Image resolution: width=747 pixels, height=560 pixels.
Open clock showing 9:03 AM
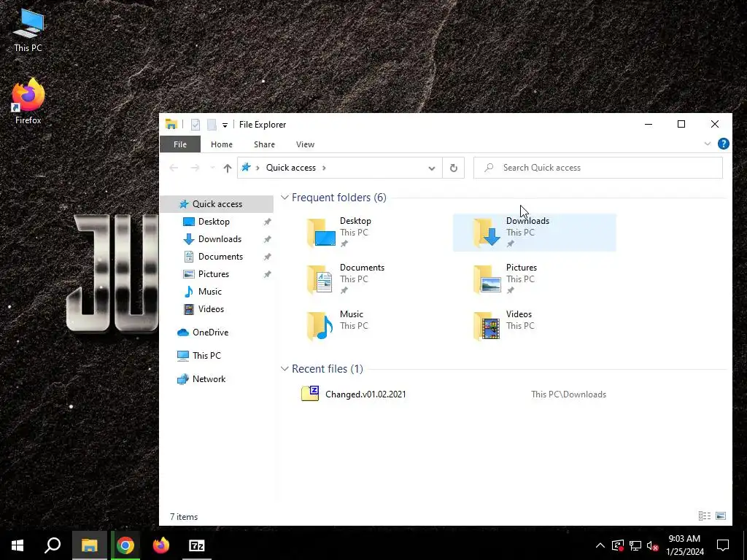[x=684, y=545]
